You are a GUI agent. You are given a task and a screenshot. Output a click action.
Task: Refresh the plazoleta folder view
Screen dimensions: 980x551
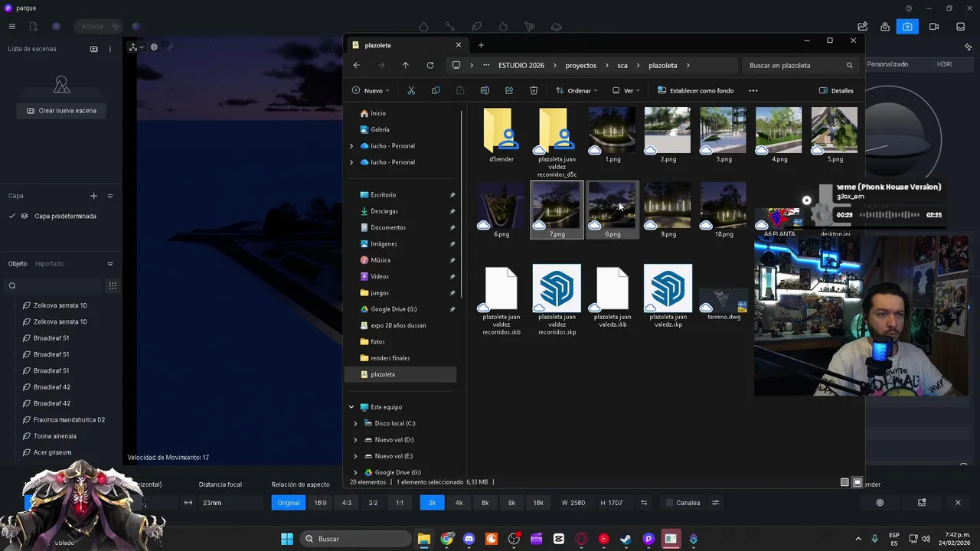tap(430, 65)
